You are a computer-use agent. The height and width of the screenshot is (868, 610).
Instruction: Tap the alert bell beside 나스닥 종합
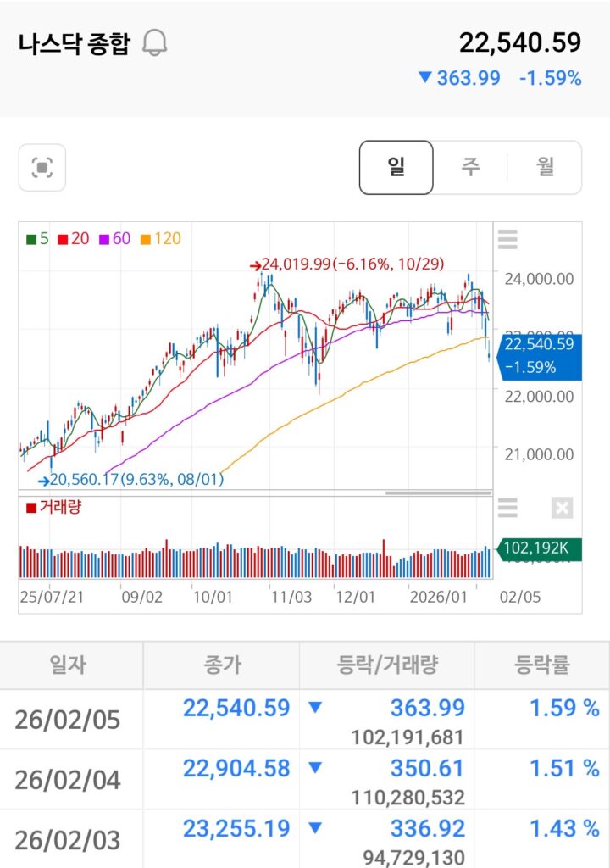(x=154, y=43)
